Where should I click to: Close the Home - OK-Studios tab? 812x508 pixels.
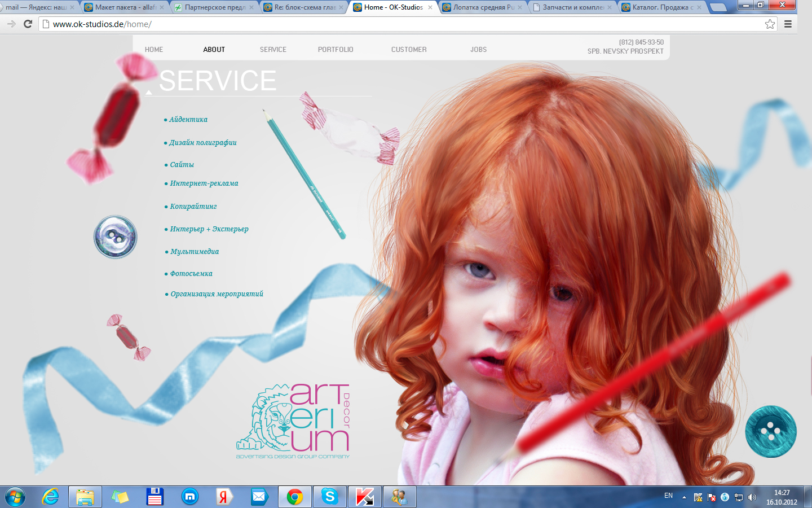pyautogui.click(x=430, y=7)
